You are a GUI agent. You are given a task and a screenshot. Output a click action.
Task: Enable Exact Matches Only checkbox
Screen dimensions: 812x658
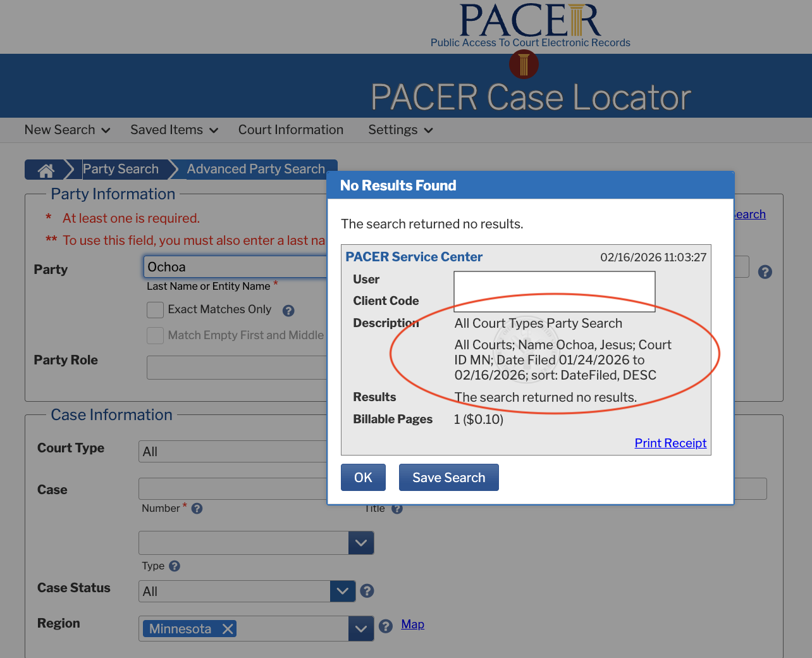coord(155,310)
